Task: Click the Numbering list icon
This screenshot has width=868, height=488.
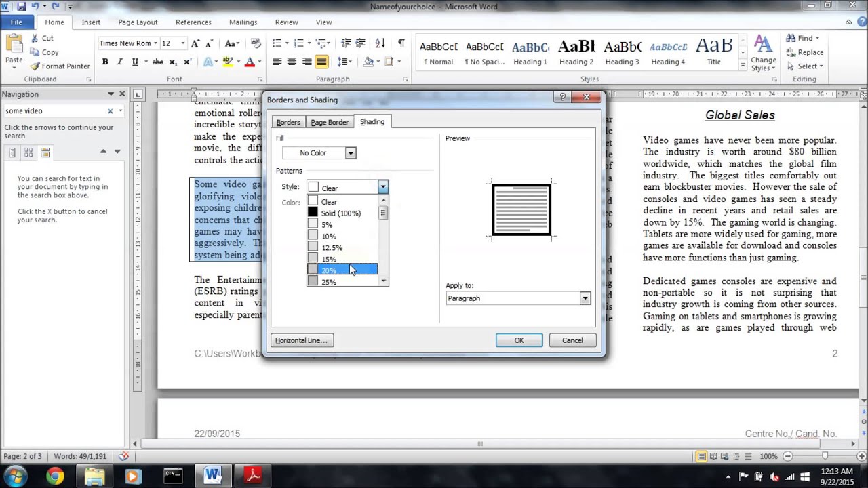Action: click(x=298, y=43)
